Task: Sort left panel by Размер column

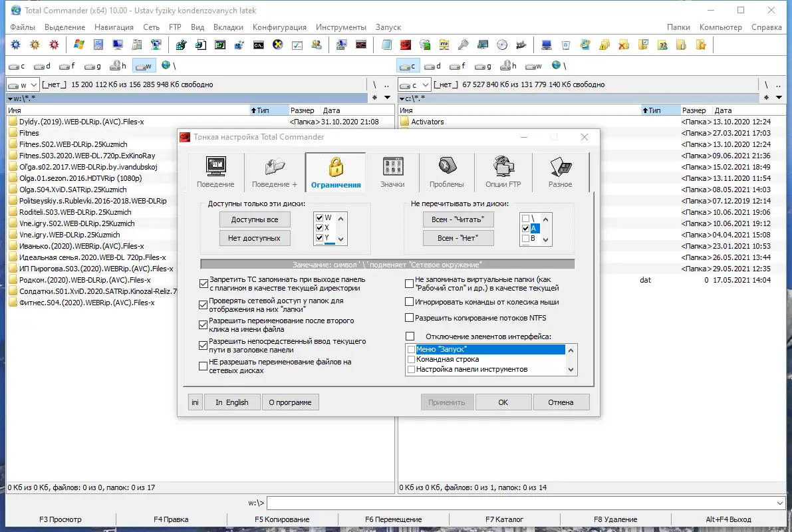Action: pyautogui.click(x=303, y=110)
